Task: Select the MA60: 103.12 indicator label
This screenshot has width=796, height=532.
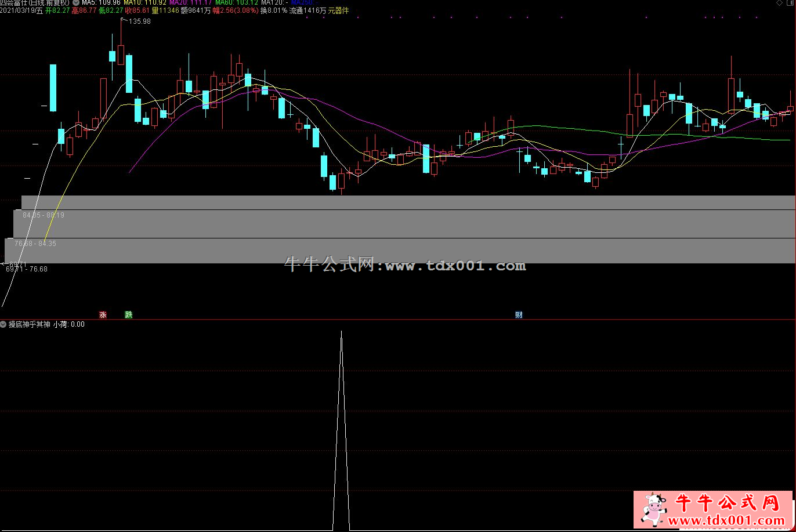Action: 236,2
